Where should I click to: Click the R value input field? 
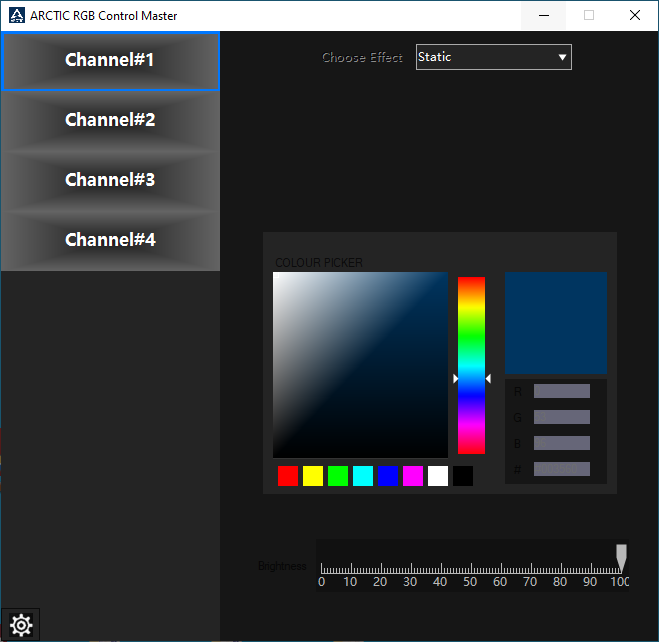(561, 391)
